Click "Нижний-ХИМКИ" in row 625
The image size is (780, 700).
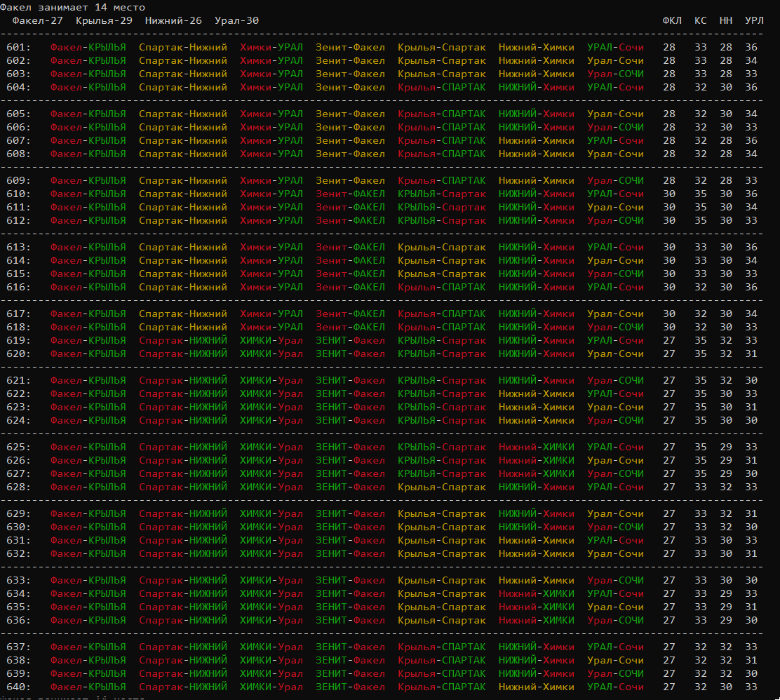tap(536, 447)
